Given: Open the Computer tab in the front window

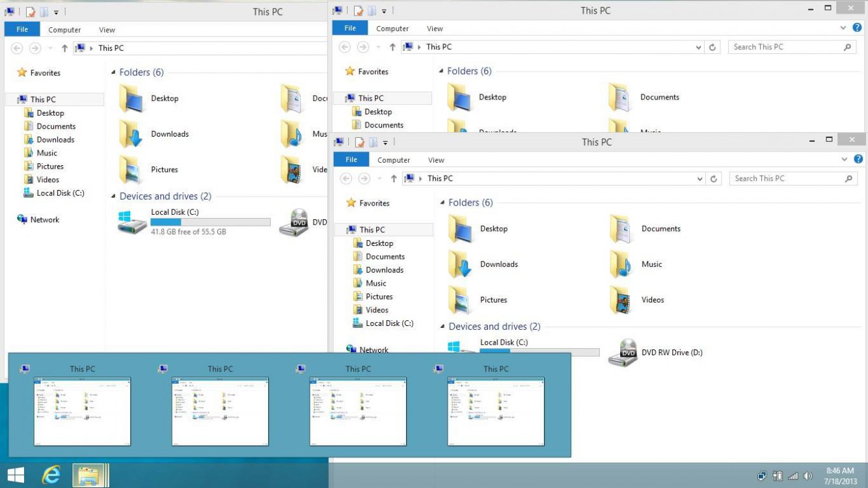Looking at the screenshot, I should [x=394, y=160].
